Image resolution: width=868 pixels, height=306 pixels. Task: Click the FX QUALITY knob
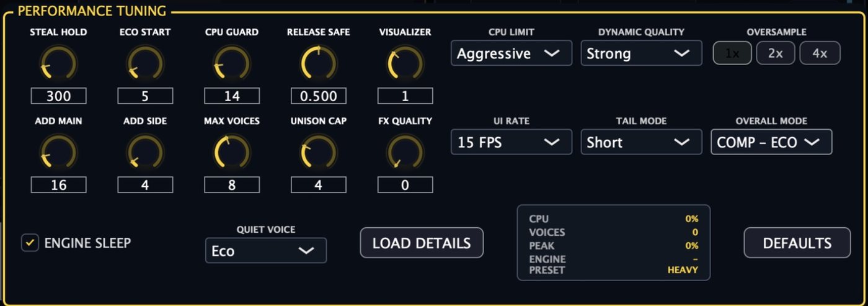pyautogui.click(x=405, y=153)
